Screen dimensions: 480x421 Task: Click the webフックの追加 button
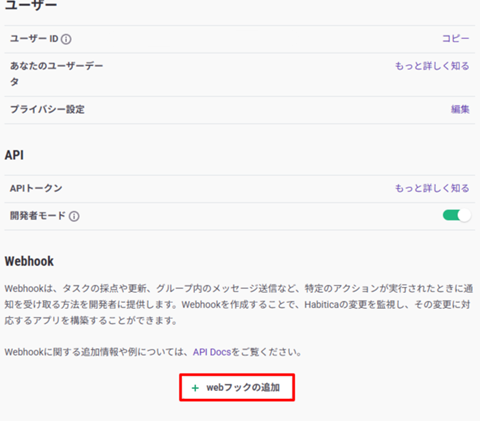(x=237, y=387)
